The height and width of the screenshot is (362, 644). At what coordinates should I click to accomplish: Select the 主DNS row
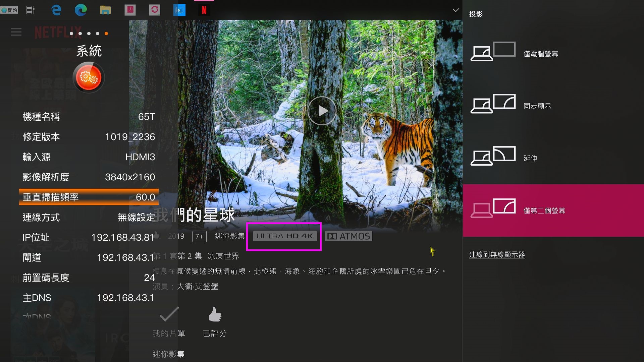pyautogui.click(x=89, y=298)
